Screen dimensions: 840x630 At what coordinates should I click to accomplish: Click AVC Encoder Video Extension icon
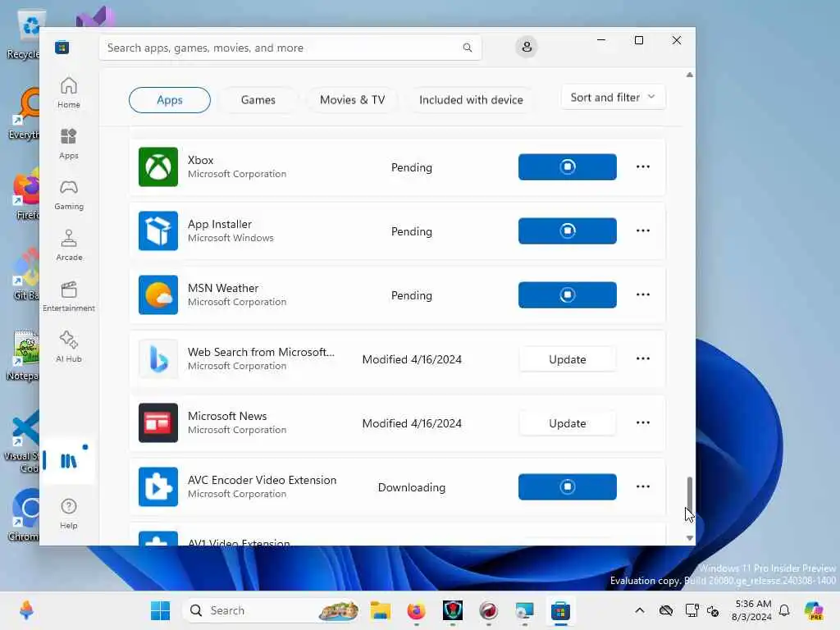coord(158,487)
